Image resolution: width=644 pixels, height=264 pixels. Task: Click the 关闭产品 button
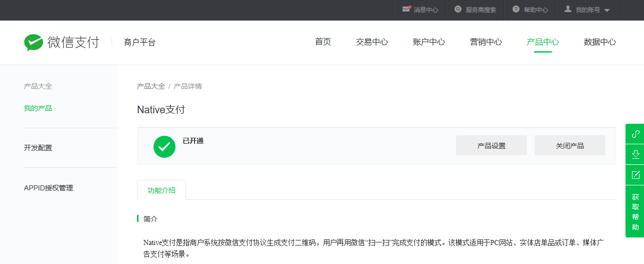coord(570,145)
